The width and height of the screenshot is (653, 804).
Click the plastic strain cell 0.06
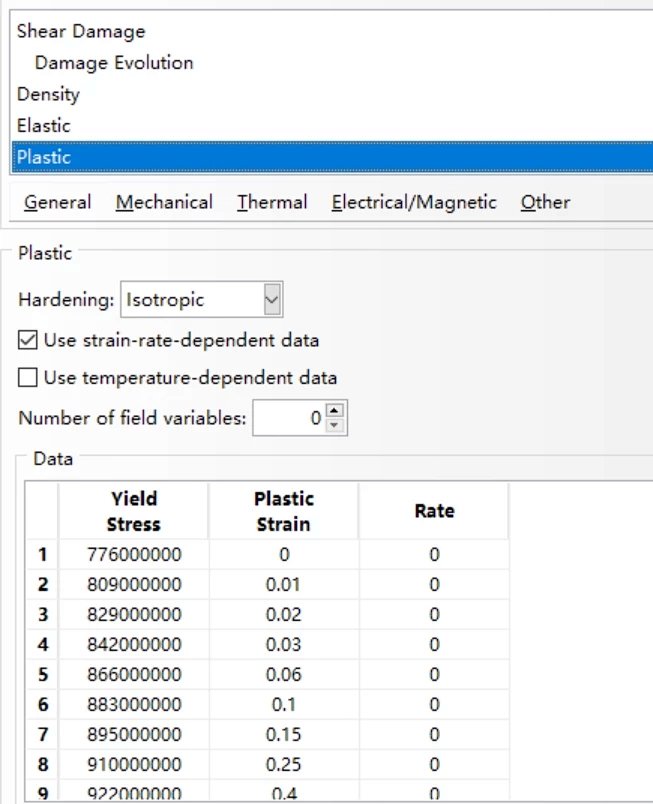283,674
